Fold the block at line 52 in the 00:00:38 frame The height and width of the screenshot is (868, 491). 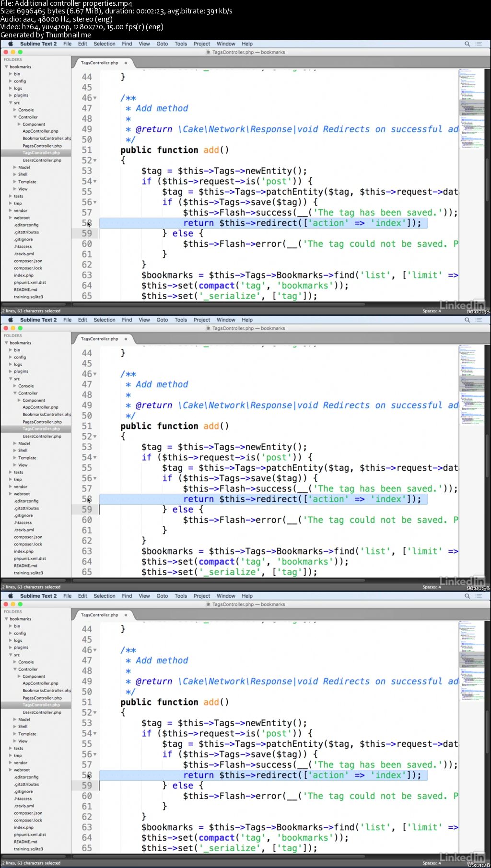pyautogui.click(x=95, y=161)
